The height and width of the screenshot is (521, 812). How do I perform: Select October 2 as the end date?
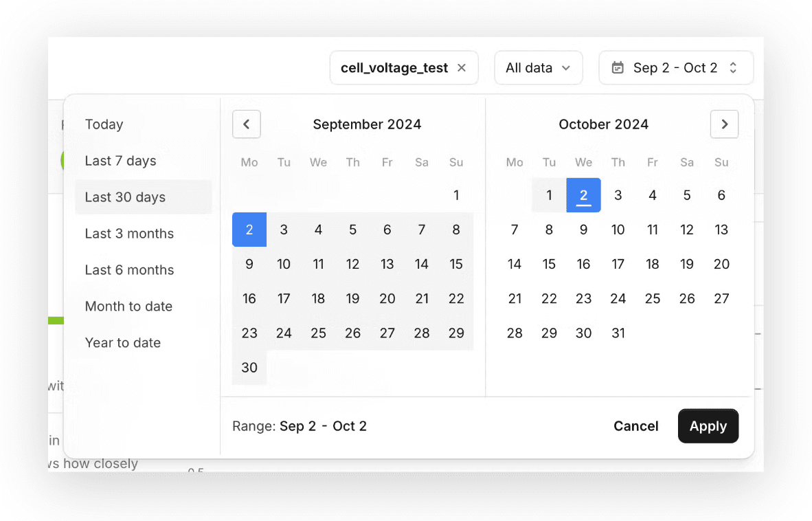click(583, 195)
